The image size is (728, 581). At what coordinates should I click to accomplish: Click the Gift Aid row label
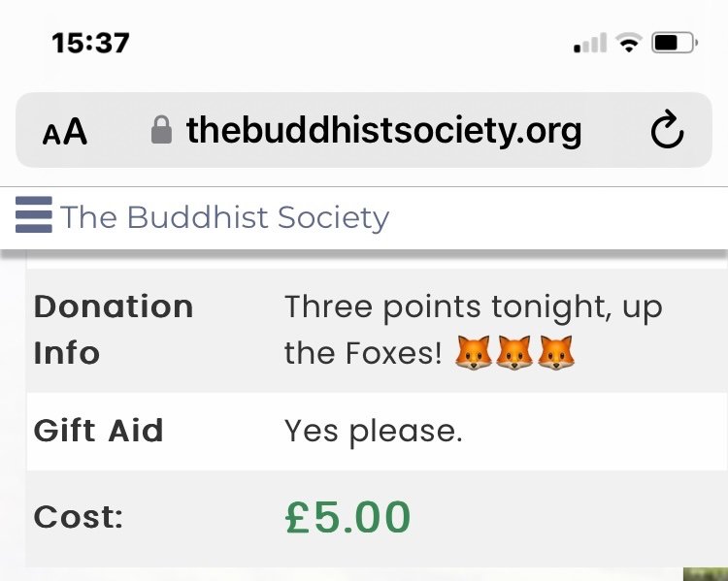(x=98, y=431)
